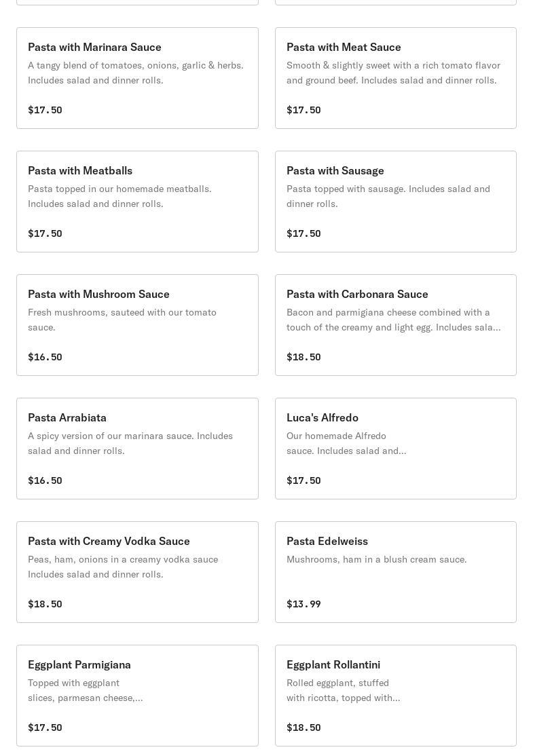Click the Luca's Alfredo truncated description
The height and width of the screenshot is (756, 533).
pos(346,443)
